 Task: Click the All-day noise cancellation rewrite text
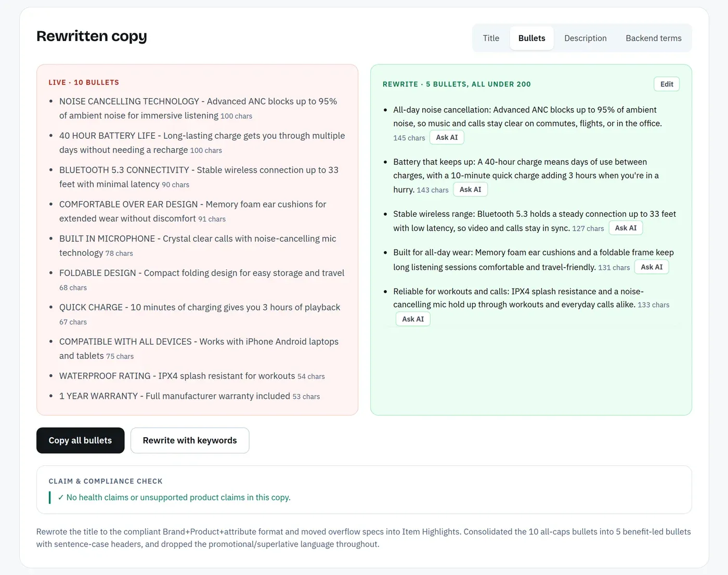click(x=527, y=116)
